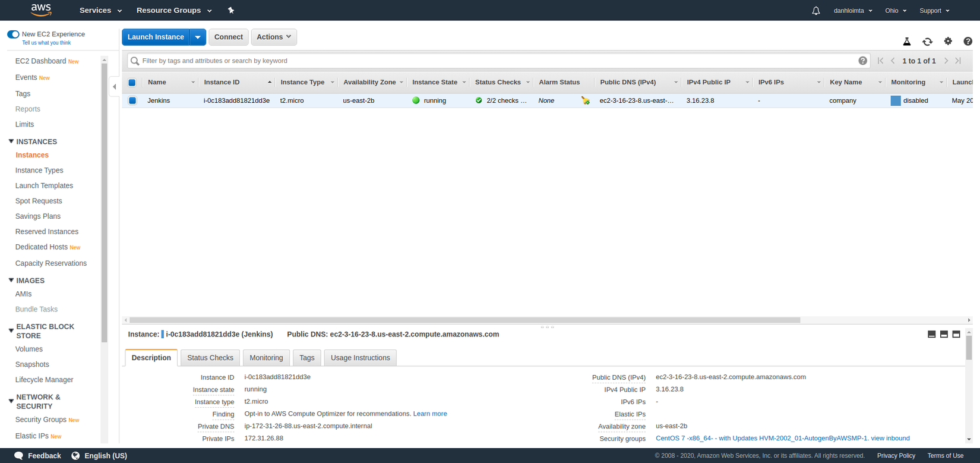This screenshot has height=463, width=980.
Task: Collapse the IMAGES sidebar section
Action: 11,280
